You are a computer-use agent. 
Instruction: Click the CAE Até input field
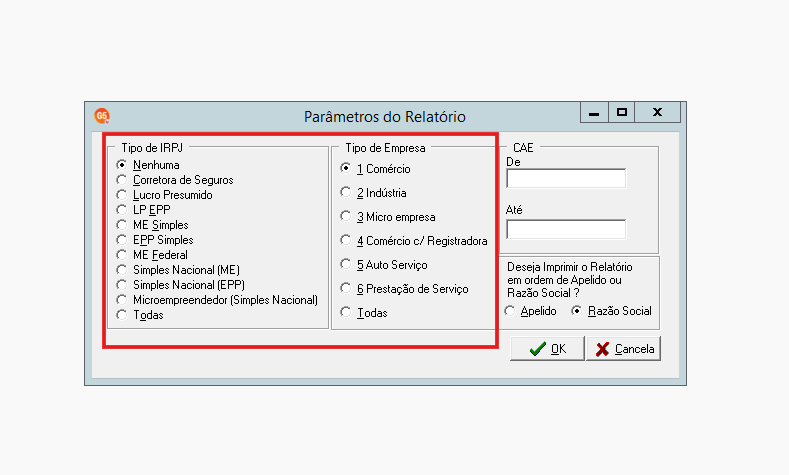pyautogui.click(x=566, y=229)
